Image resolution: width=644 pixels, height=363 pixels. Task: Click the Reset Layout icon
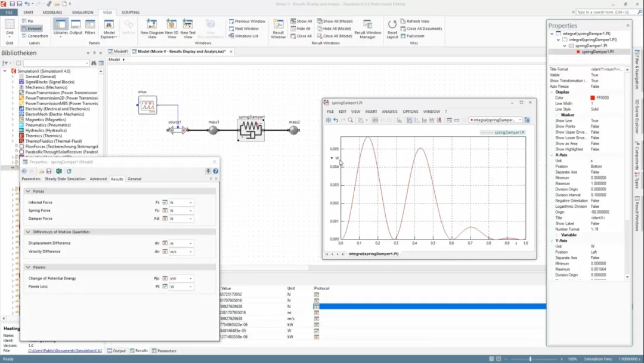click(392, 29)
